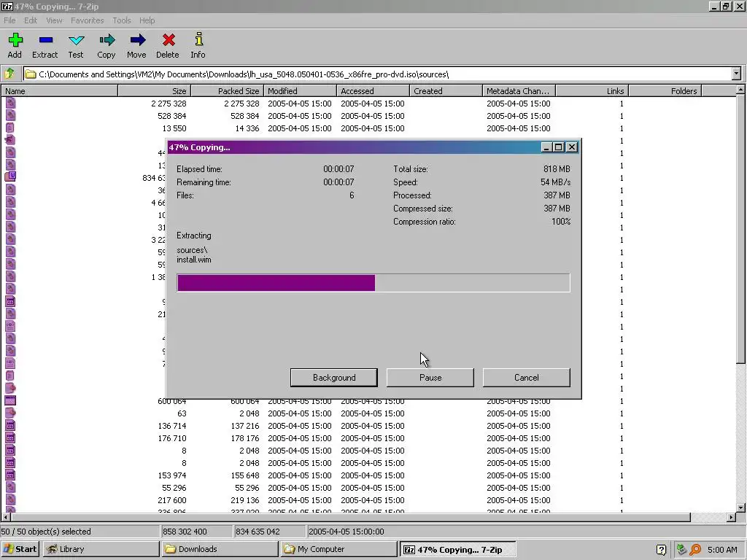The image size is (747, 560).
Task: Select file icon in the 136 714 row
Action: [x=10, y=426]
